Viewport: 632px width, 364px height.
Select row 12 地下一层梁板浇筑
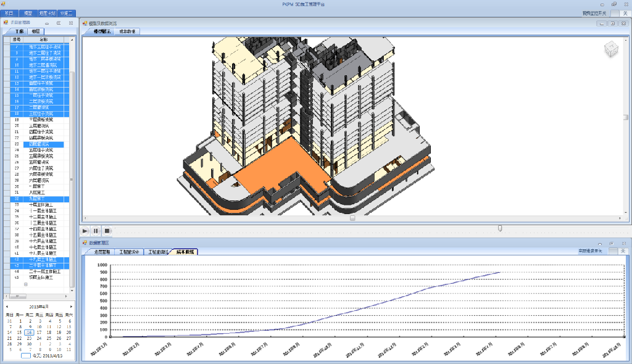click(x=39, y=77)
